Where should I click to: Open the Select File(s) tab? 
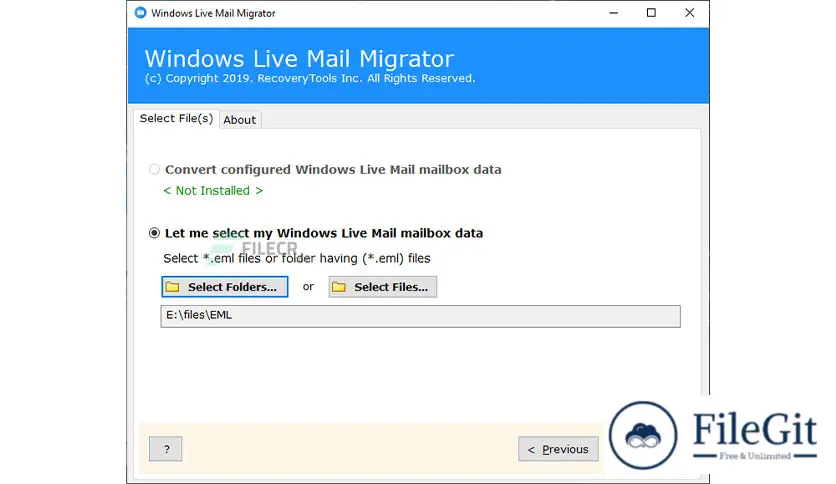(176, 118)
